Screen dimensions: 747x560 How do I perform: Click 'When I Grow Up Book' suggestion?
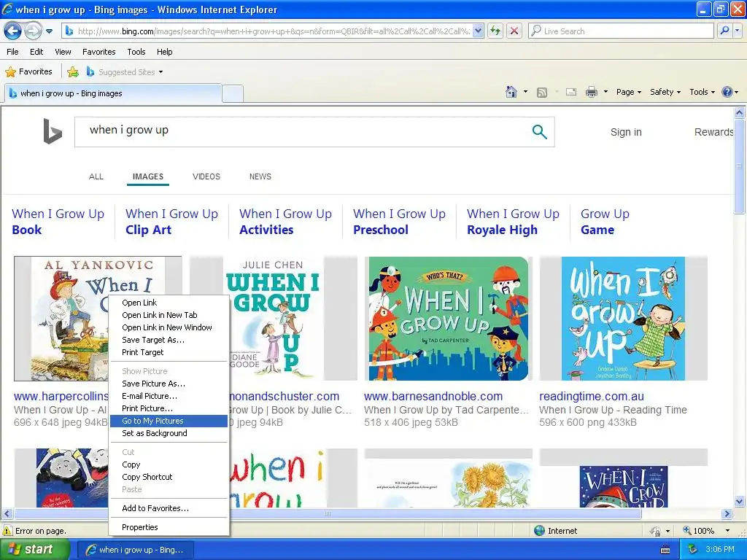point(58,222)
